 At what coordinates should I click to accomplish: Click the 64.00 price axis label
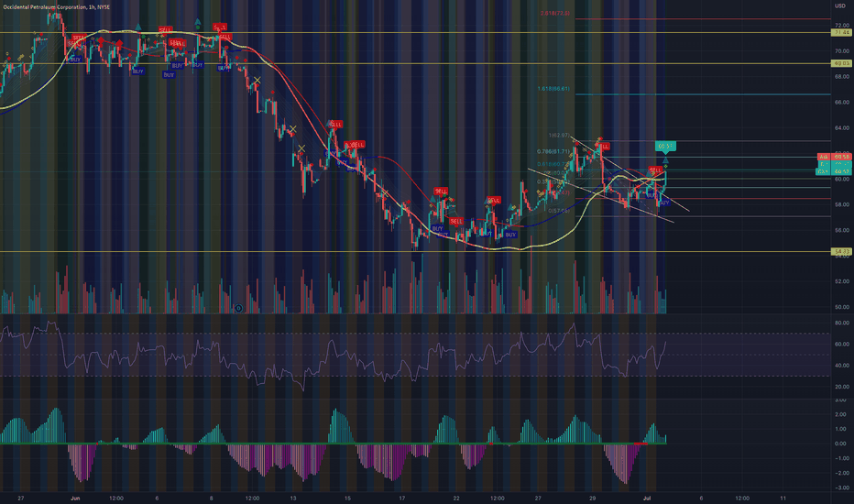click(842, 128)
